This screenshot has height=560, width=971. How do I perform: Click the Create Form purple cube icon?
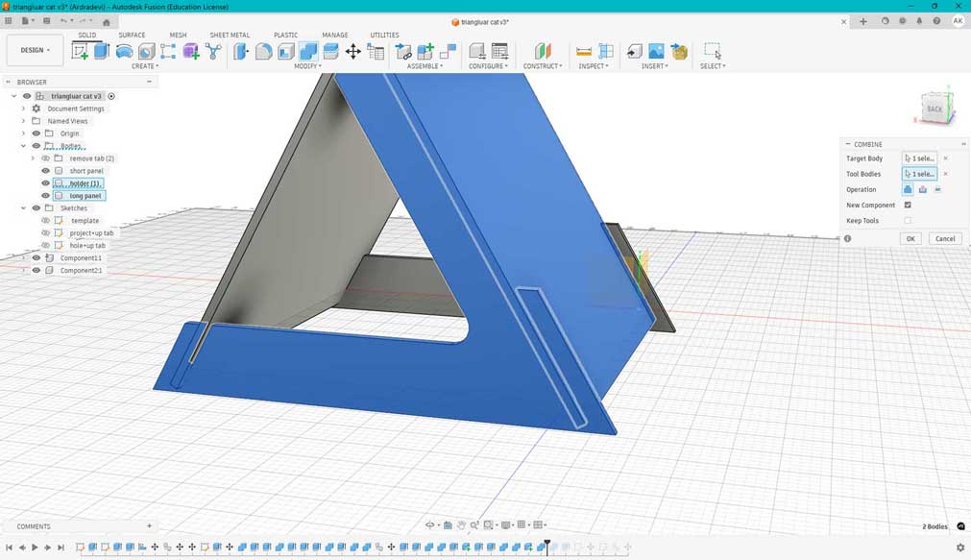191,51
